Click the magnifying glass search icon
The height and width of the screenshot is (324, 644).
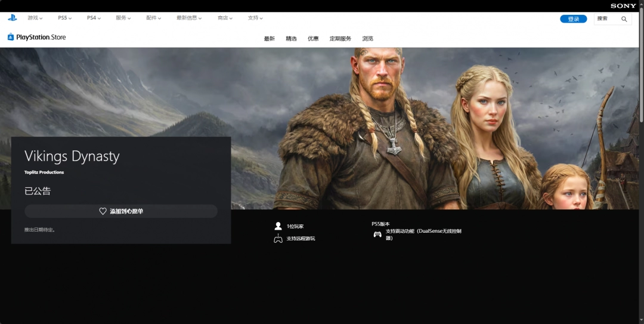coord(624,19)
